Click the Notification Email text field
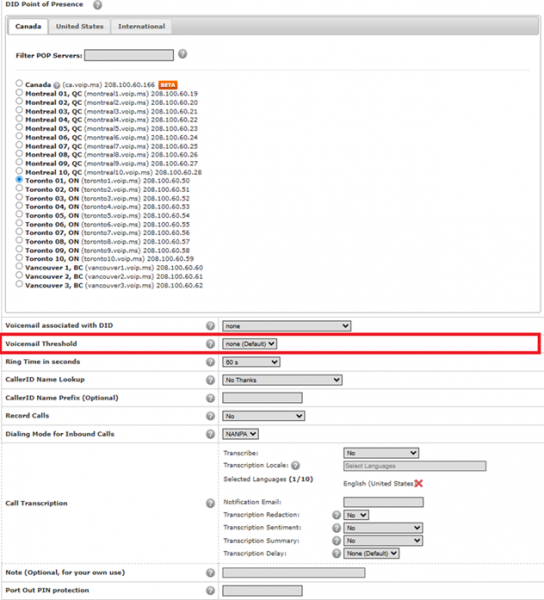Viewport: 544px width, 600px height. (x=383, y=502)
